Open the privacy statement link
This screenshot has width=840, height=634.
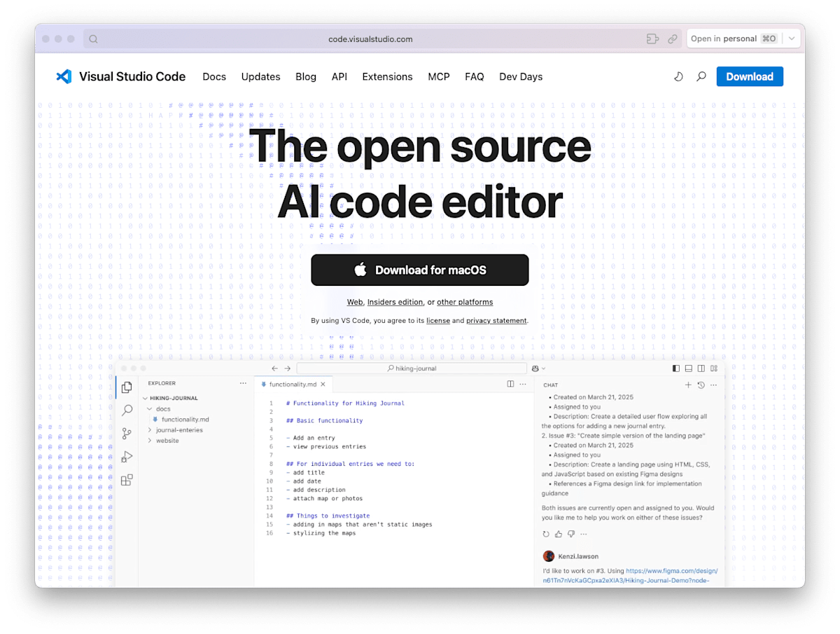tap(496, 321)
